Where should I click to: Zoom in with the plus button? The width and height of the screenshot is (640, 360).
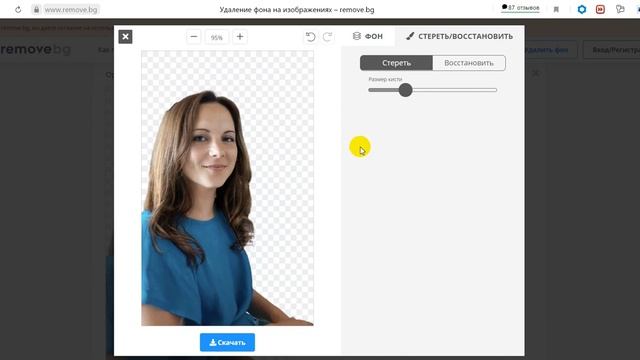pos(240,37)
